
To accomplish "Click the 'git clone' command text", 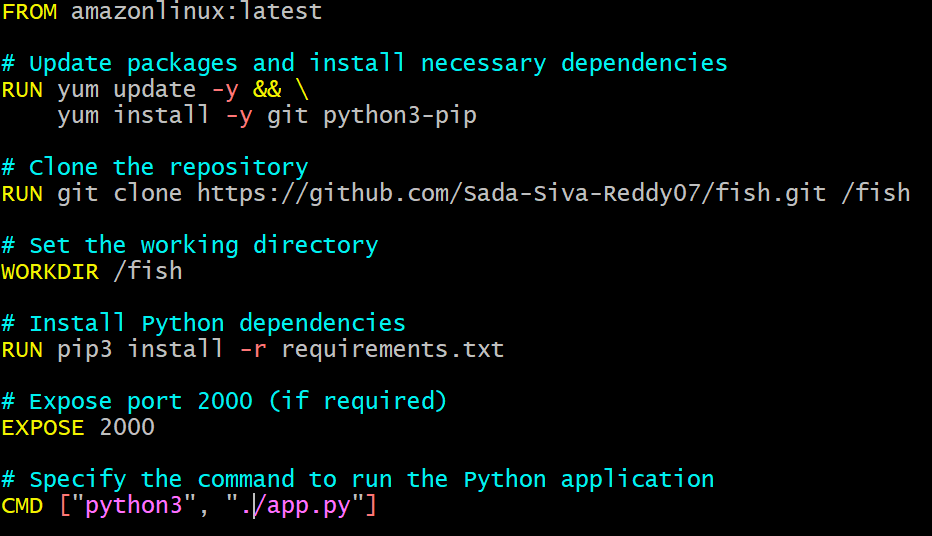I will 119,194.
